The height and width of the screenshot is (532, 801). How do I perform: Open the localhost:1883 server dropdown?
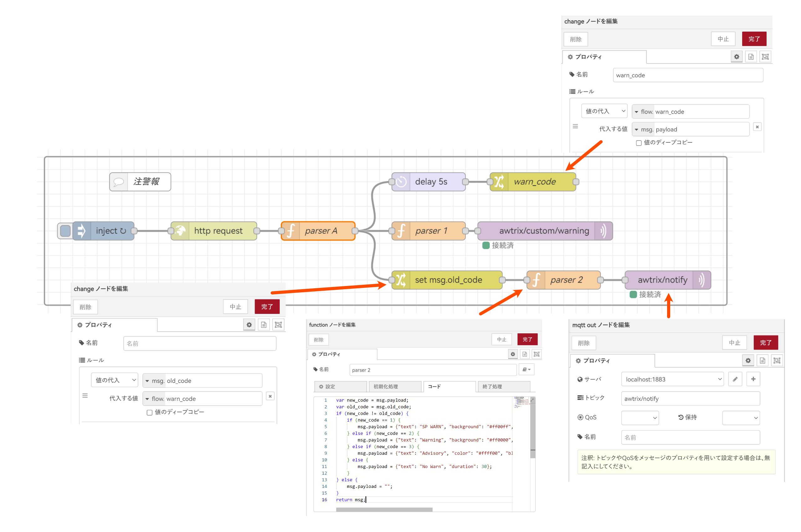point(672,379)
